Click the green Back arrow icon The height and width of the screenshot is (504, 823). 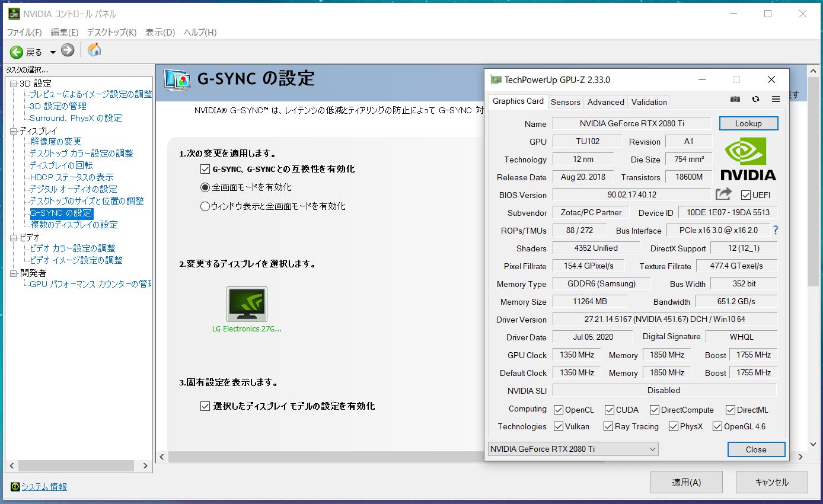17,52
